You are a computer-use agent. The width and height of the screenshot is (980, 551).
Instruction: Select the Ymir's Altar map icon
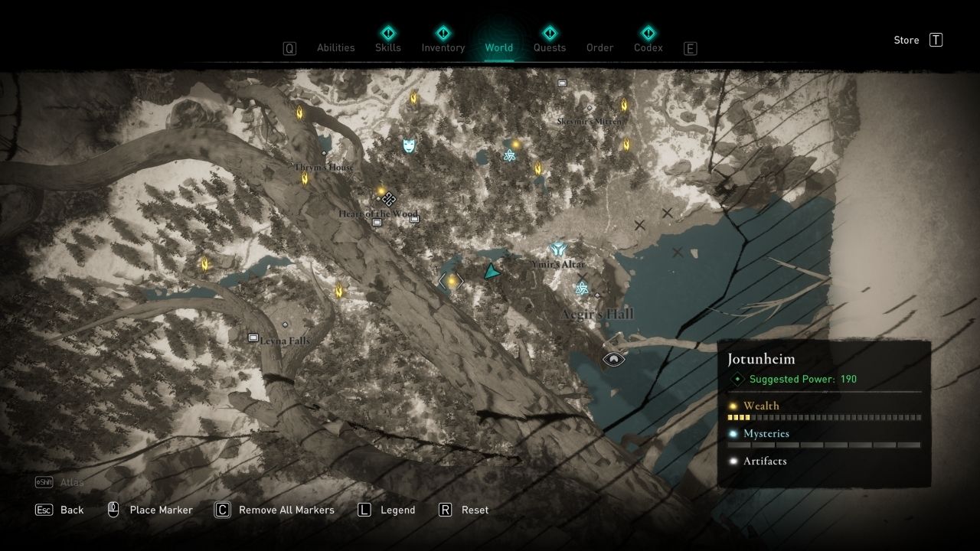point(558,249)
